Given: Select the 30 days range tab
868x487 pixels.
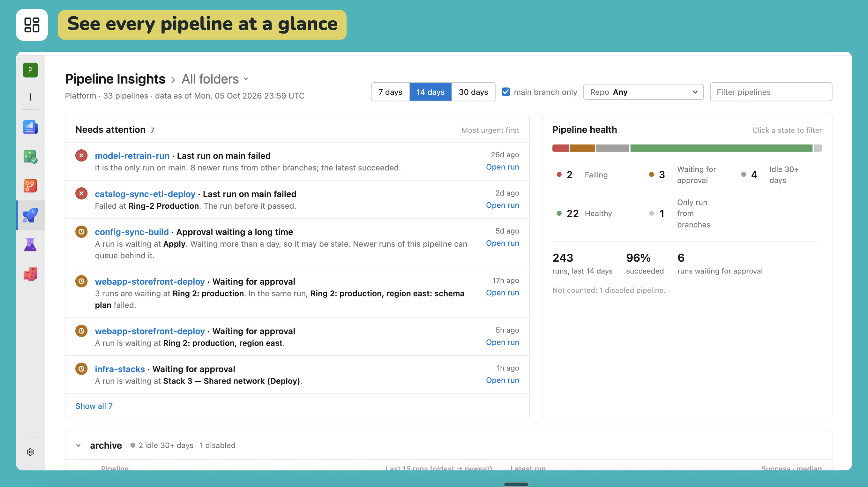Looking at the screenshot, I should pyautogui.click(x=473, y=92).
